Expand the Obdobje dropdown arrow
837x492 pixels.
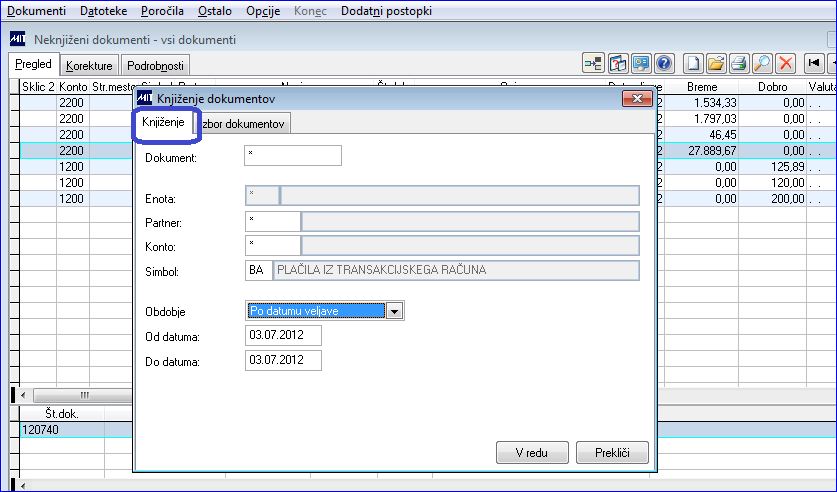point(394,311)
